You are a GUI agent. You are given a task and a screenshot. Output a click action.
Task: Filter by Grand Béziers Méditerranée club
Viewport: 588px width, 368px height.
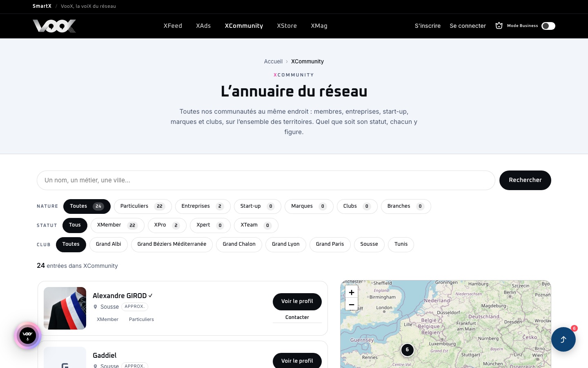point(172,245)
